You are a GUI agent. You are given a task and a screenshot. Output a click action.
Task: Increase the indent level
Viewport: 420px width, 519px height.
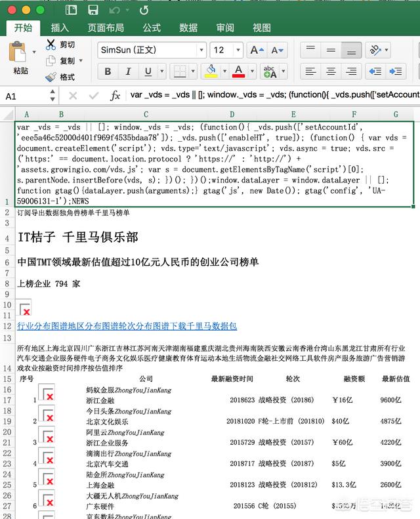coord(396,71)
